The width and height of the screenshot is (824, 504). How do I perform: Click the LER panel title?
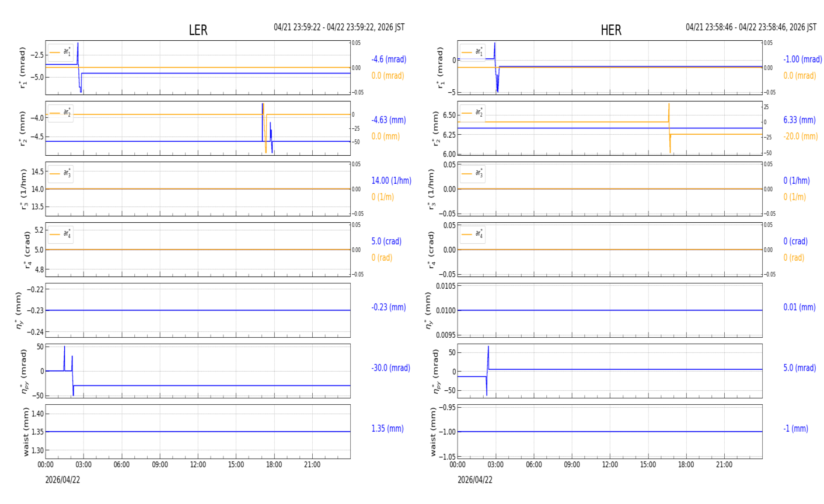pos(198,30)
